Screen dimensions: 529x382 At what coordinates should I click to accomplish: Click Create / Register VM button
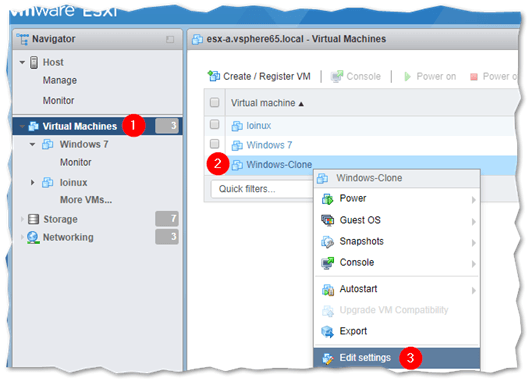coord(259,77)
